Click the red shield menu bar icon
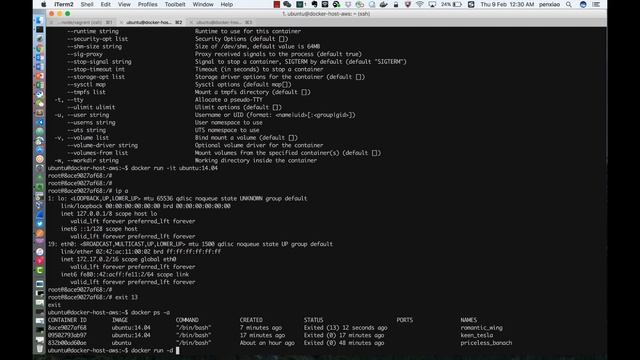 [x=407, y=4]
